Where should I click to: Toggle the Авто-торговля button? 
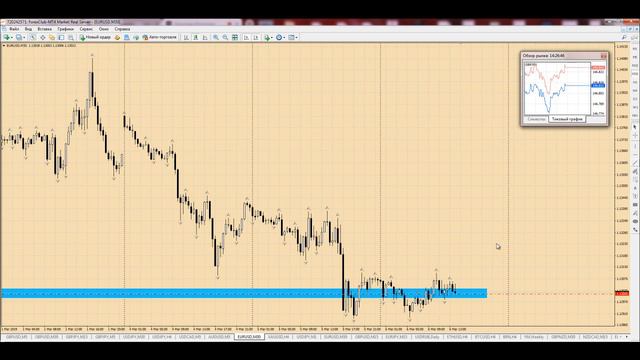[x=160, y=37]
